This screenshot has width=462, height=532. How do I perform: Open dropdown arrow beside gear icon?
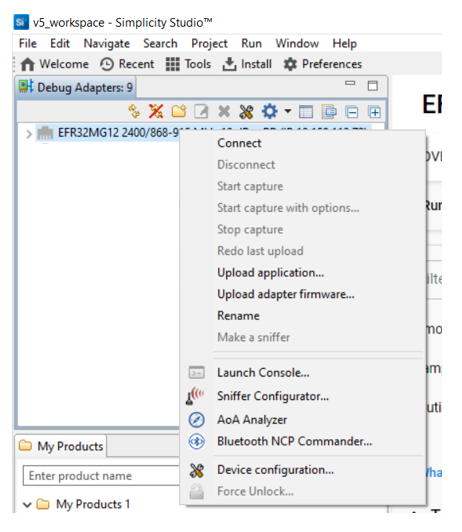pyautogui.click(x=288, y=111)
